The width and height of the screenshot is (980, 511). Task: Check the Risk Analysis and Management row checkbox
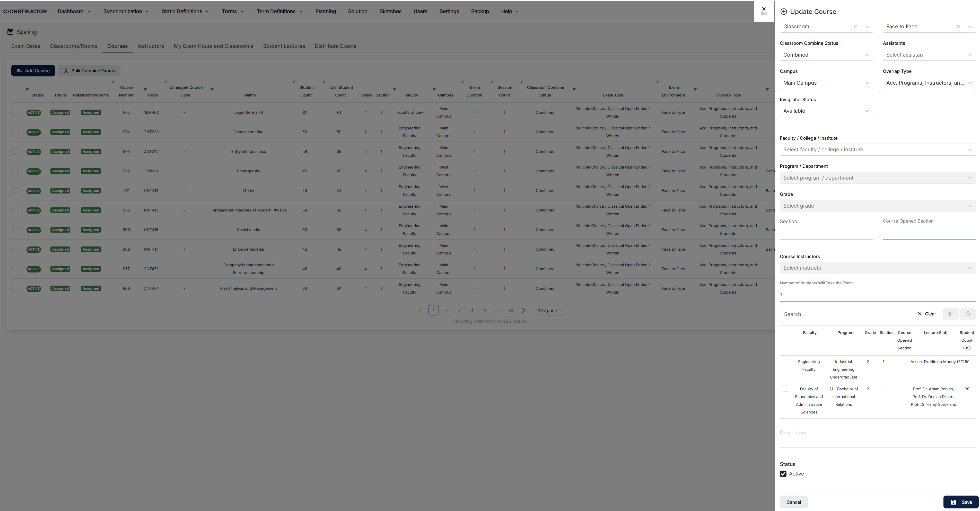[x=15, y=288]
